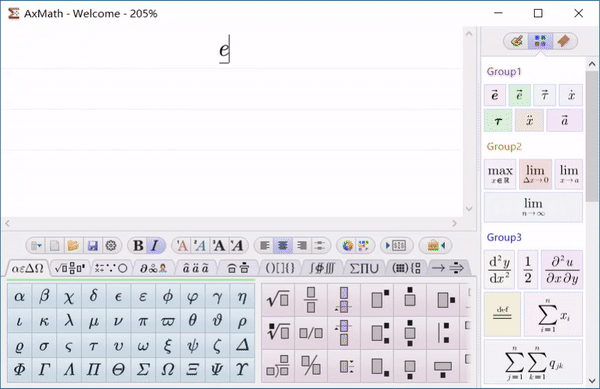Toggle Bold formatting button
This screenshot has height=389, width=600.
(138, 246)
